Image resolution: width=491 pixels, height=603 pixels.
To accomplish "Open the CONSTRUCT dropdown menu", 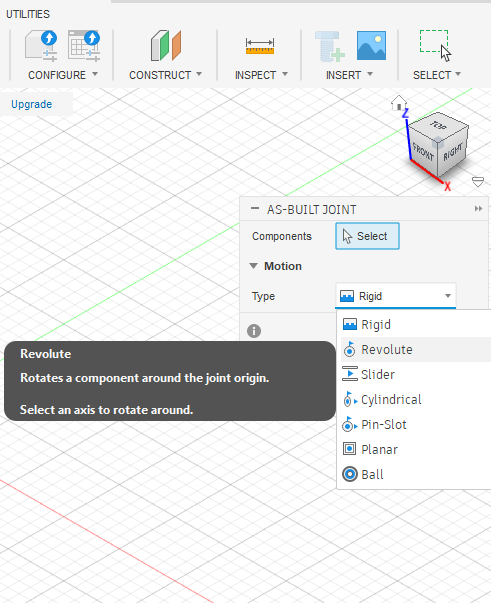I will coord(165,75).
